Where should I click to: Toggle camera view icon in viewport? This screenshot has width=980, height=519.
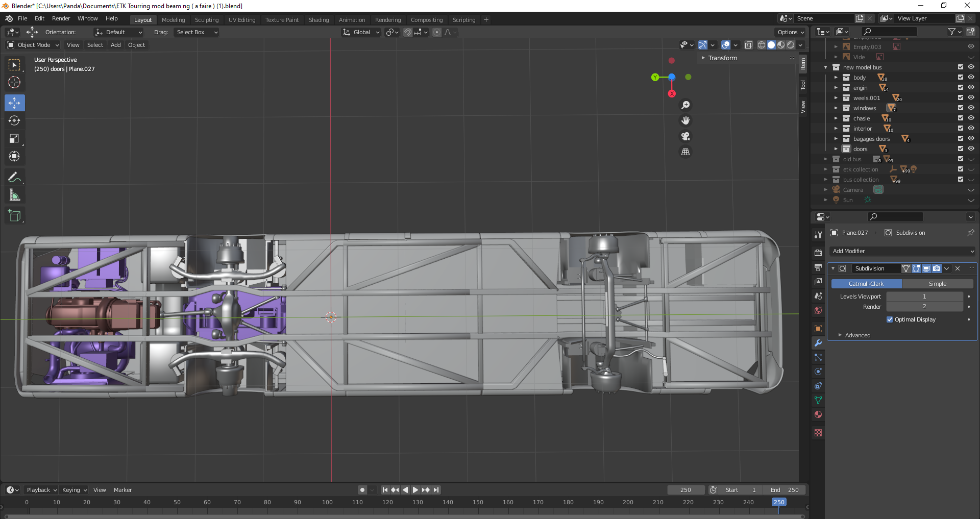coord(685,136)
